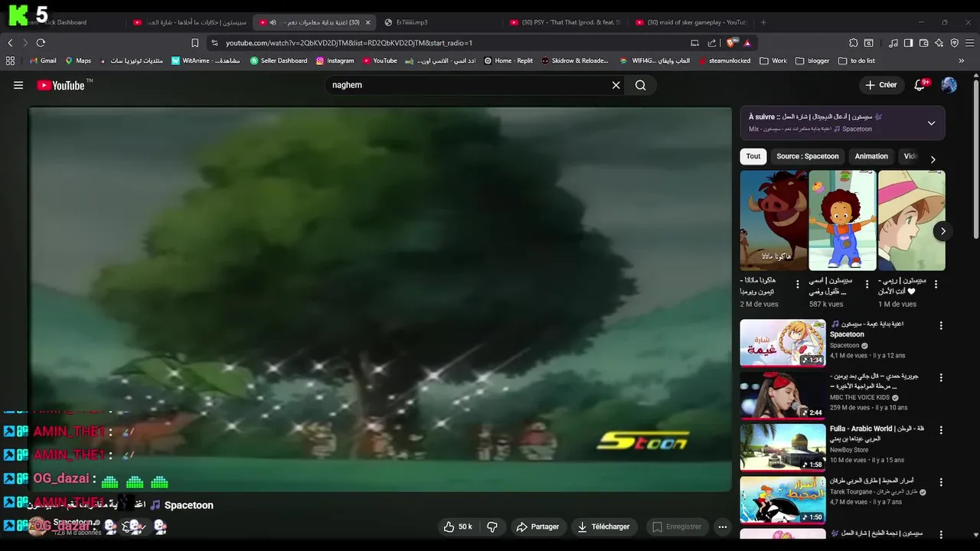Advance the shelf carousel next arrow
The image size is (980, 551).
point(942,230)
